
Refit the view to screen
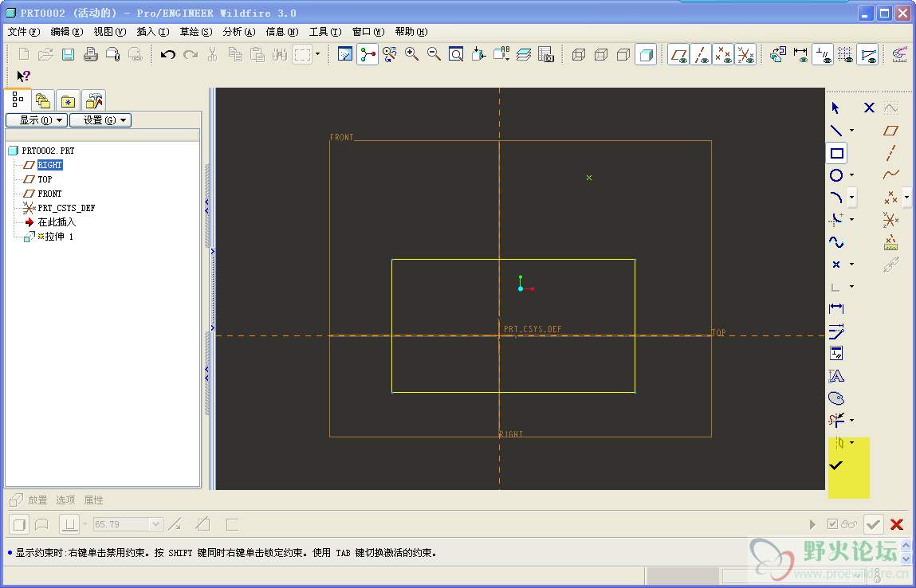point(456,55)
